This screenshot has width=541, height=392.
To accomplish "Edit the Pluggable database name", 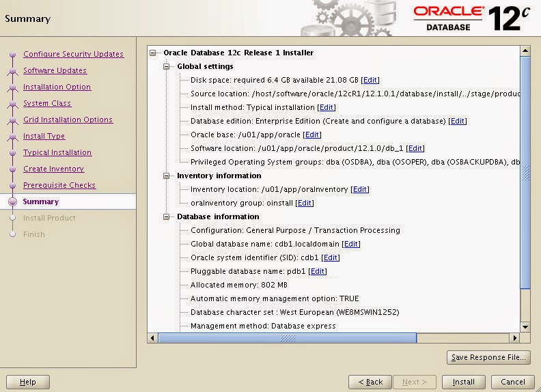I will (318, 271).
